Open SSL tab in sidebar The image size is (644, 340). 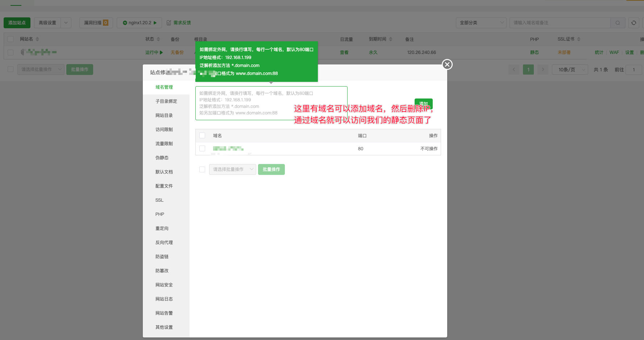(x=166, y=200)
